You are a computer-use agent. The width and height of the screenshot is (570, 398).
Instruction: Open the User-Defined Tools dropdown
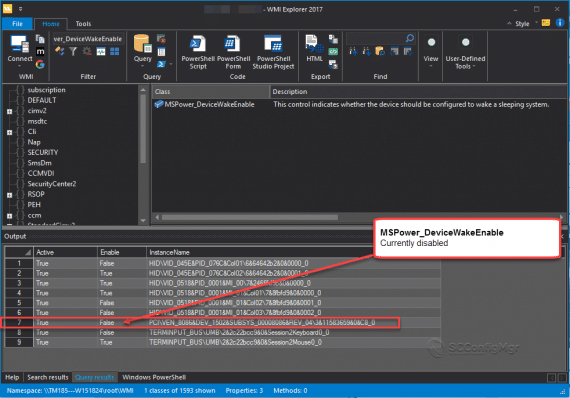[x=465, y=53]
